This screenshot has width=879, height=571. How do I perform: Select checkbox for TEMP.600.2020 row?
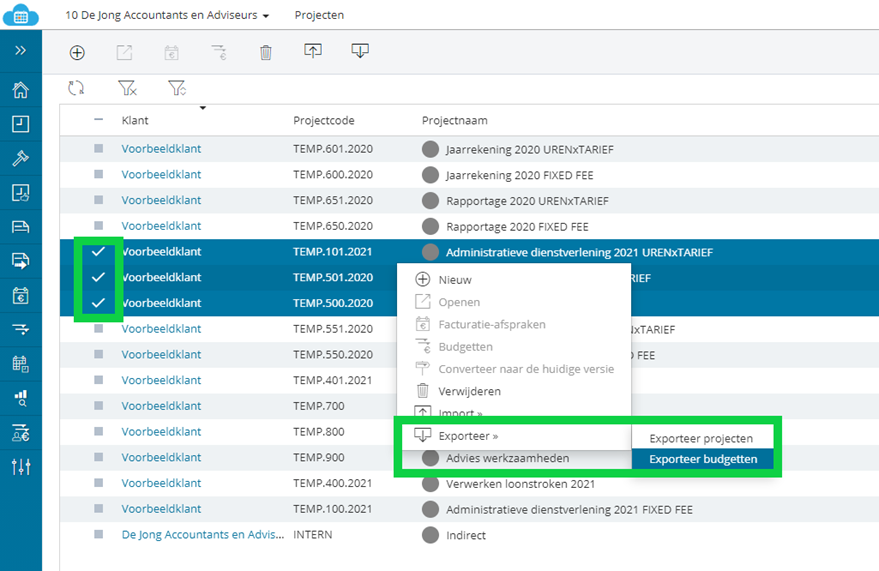point(99,174)
